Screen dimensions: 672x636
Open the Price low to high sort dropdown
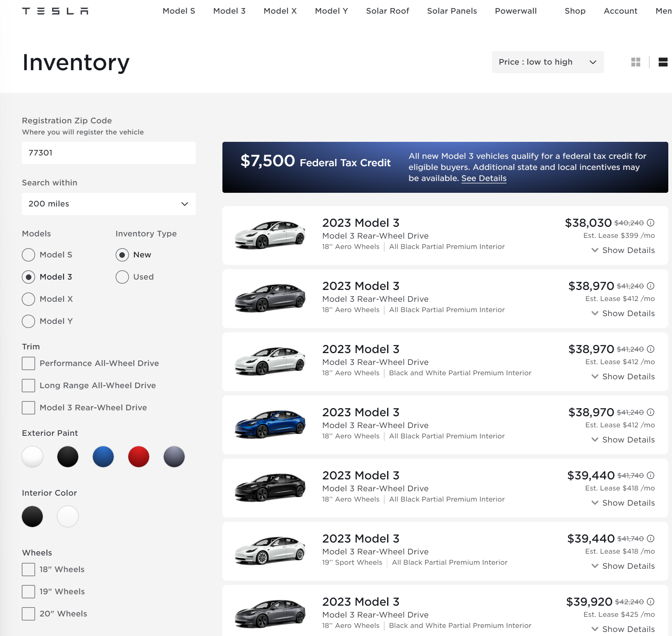pyautogui.click(x=548, y=62)
